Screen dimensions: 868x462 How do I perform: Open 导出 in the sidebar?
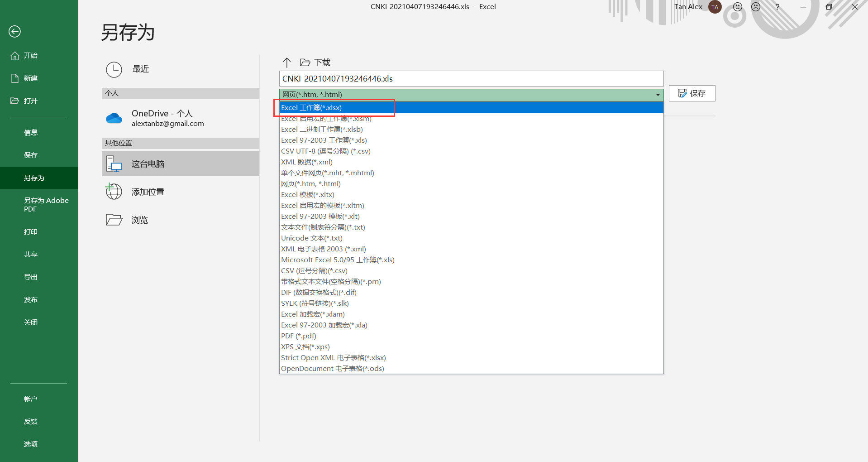point(39,277)
